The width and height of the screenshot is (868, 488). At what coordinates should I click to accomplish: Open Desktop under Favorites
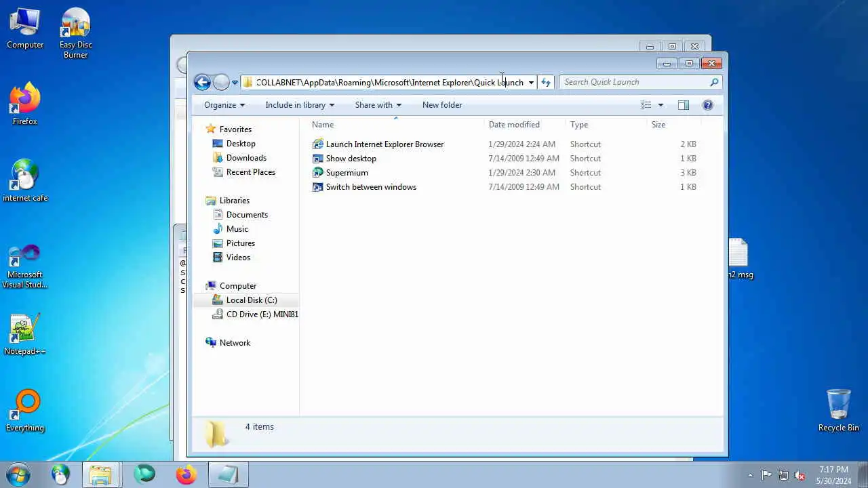[241, 144]
